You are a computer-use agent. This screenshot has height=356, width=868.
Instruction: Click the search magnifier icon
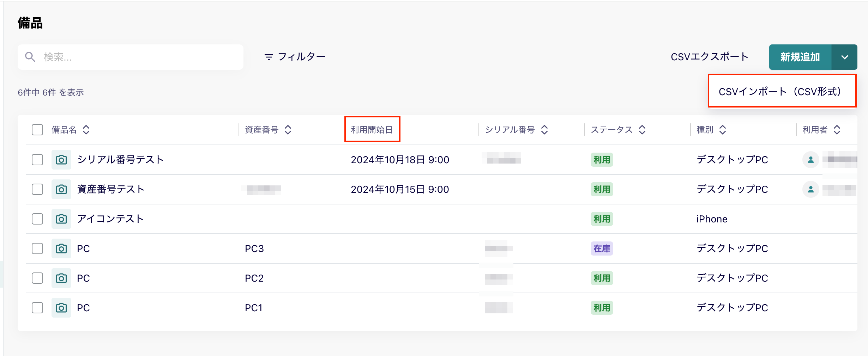(30, 57)
